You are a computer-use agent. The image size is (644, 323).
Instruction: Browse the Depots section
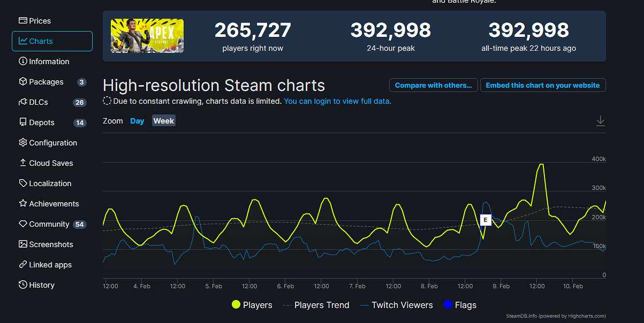coord(41,122)
